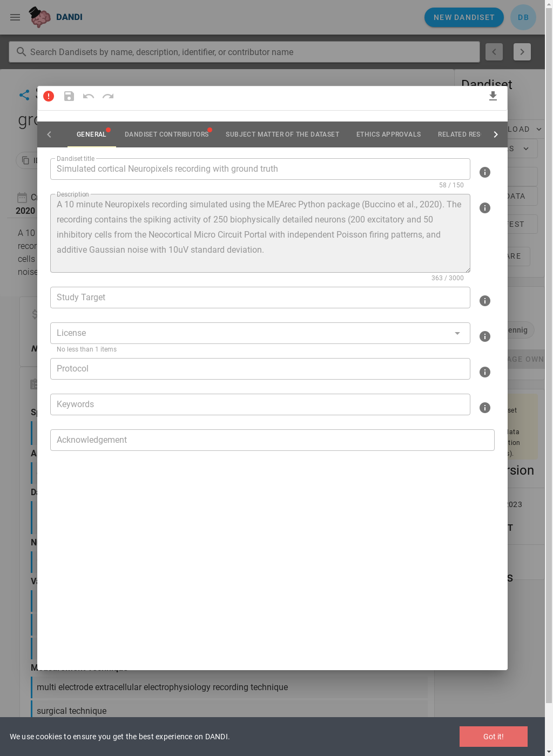This screenshot has height=756, width=553.
Task: Show info for Protocol field
Action: click(x=485, y=372)
